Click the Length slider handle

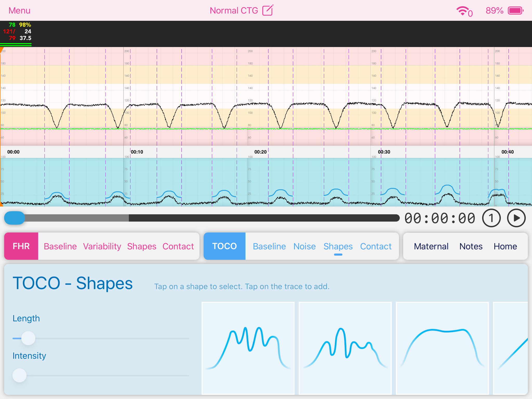pos(28,338)
